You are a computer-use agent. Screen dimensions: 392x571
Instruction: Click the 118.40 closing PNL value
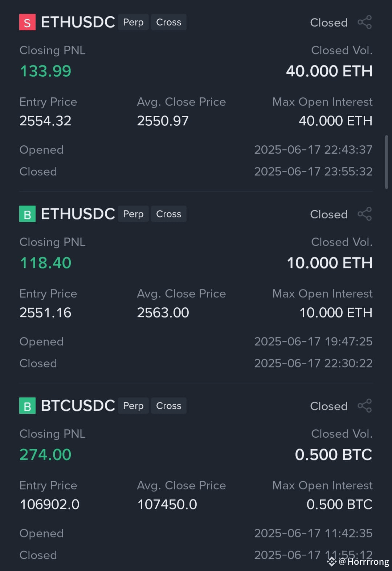(x=45, y=263)
